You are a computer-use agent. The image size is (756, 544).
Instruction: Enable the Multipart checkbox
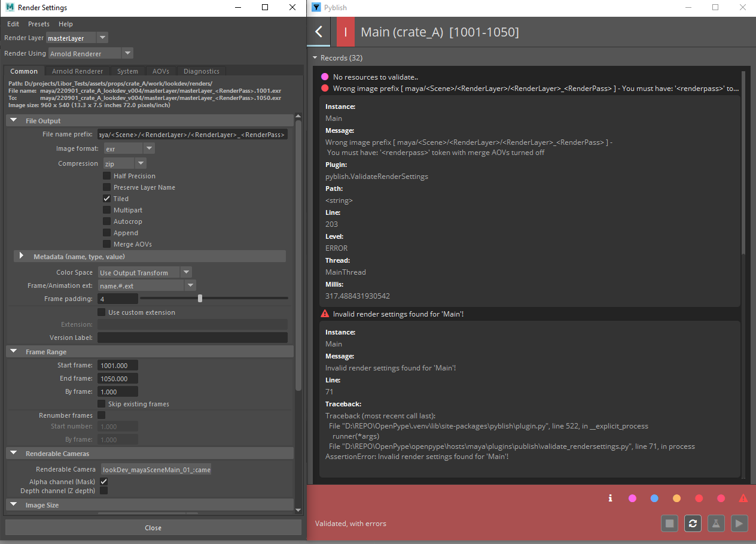pos(106,210)
